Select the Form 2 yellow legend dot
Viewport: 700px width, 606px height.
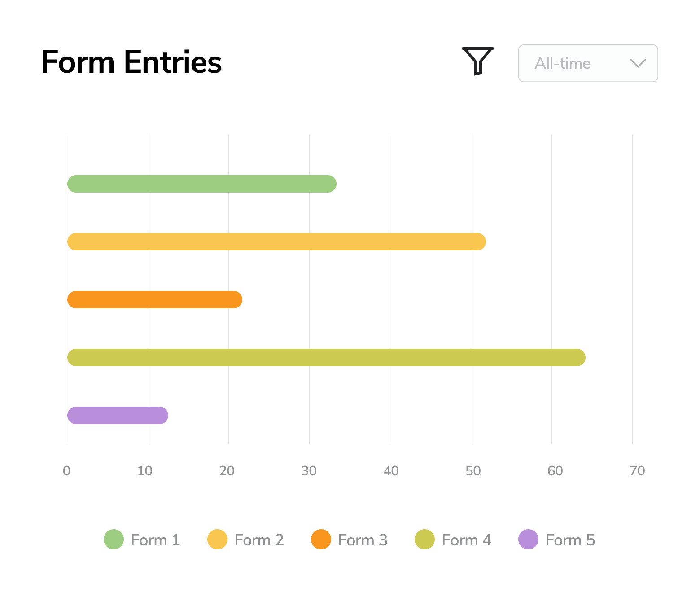click(x=217, y=540)
